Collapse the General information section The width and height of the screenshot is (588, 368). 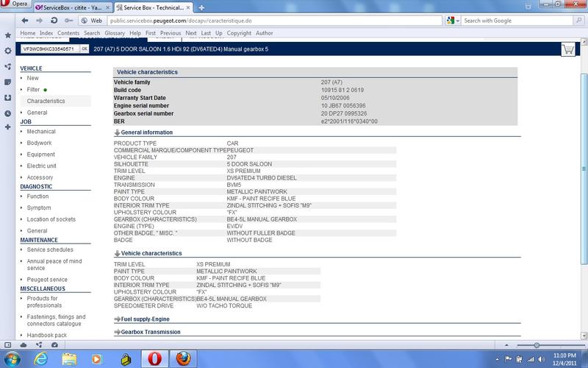point(117,132)
